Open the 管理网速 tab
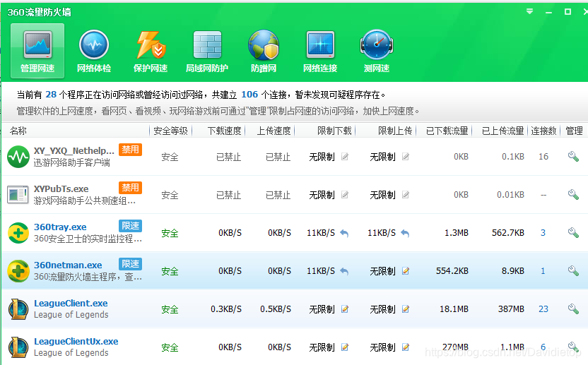The width and height of the screenshot is (588, 365). pyautogui.click(x=37, y=51)
